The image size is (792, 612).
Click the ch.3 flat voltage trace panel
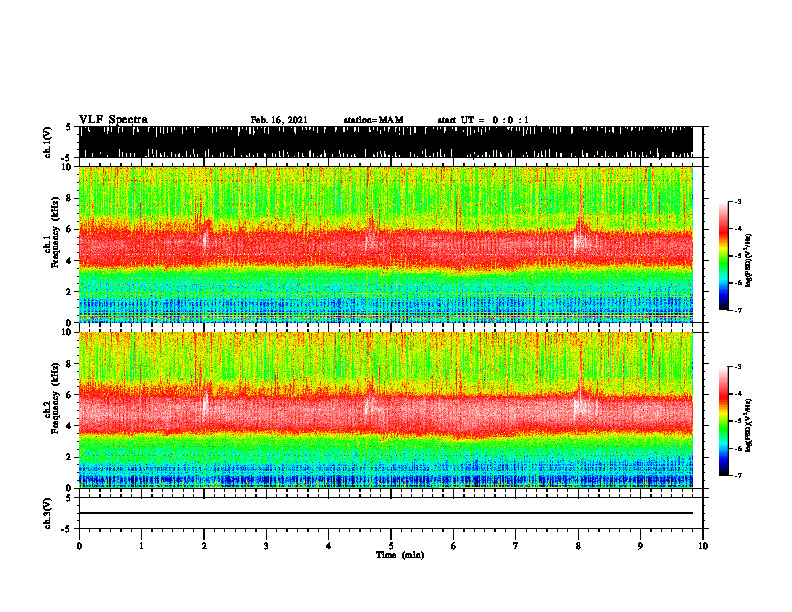point(390,513)
